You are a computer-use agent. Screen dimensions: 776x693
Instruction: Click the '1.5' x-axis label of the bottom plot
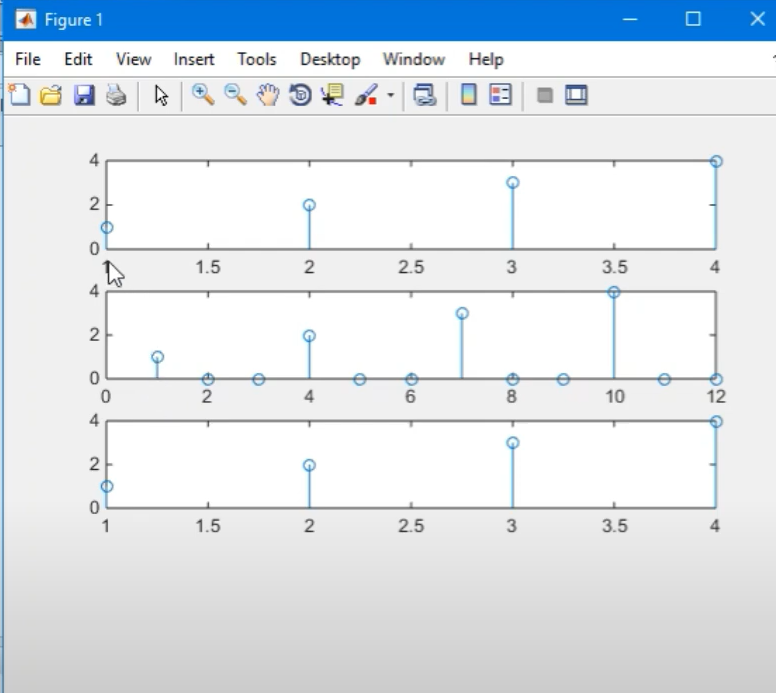[x=208, y=526]
